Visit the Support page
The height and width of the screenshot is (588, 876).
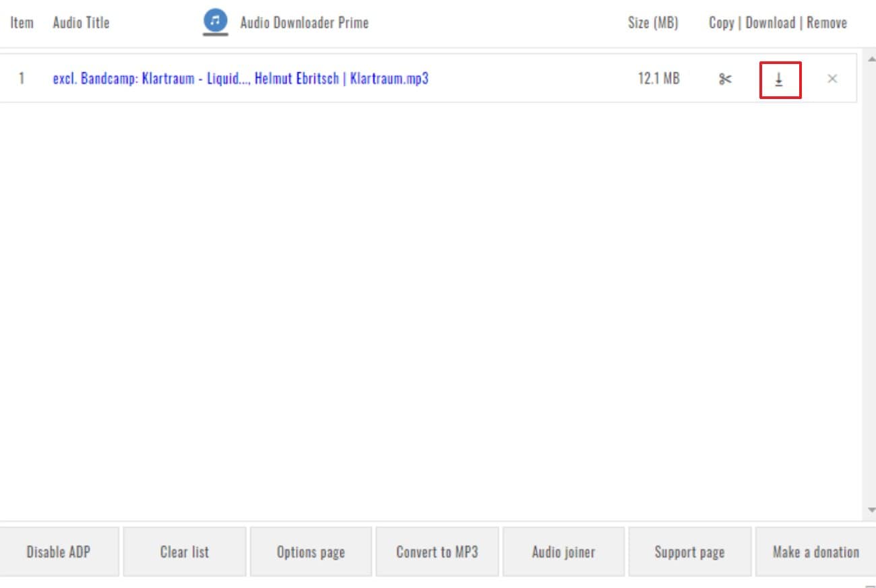pyautogui.click(x=689, y=552)
